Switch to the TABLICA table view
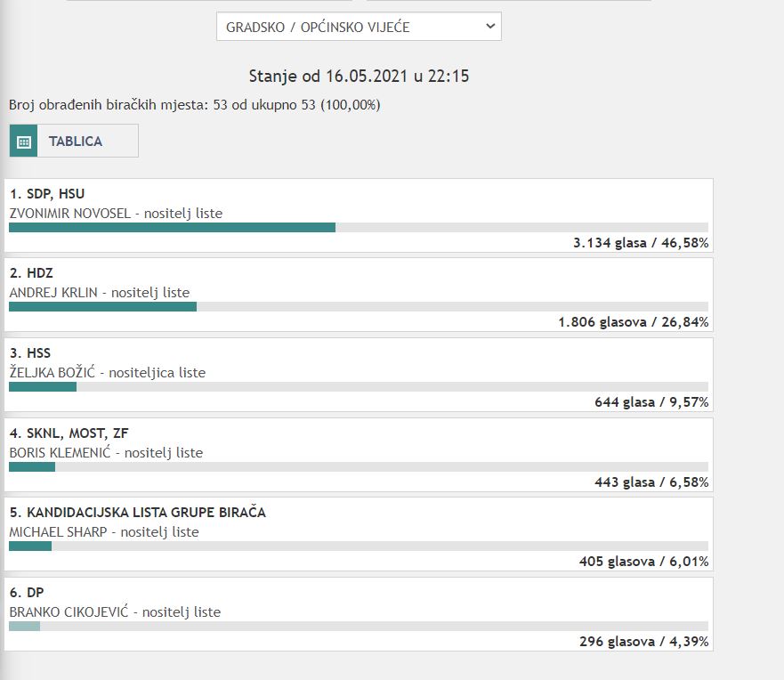Image resolution: width=784 pixels, height=680 pixels. (76, 142)
